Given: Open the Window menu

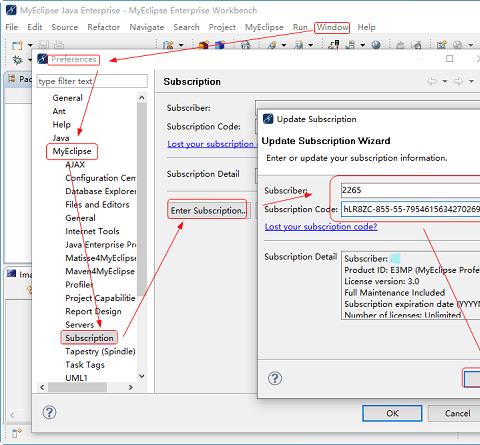Looking at the screenshot, I should click(x=332, y=27).
